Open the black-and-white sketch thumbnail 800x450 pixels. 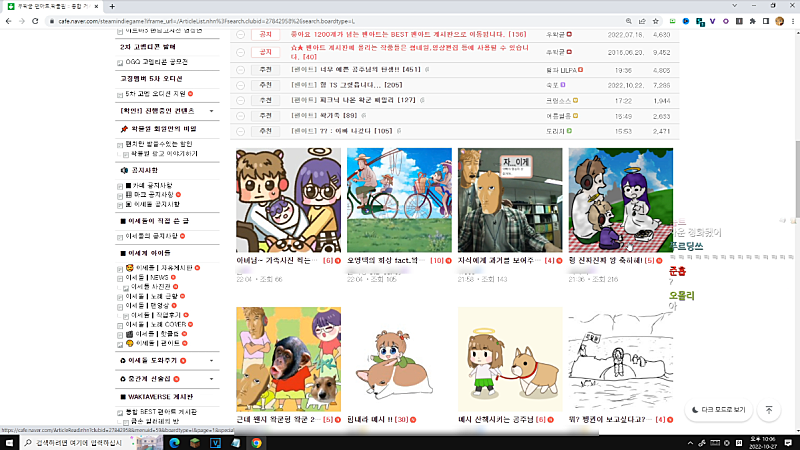(x=621, y=359)
